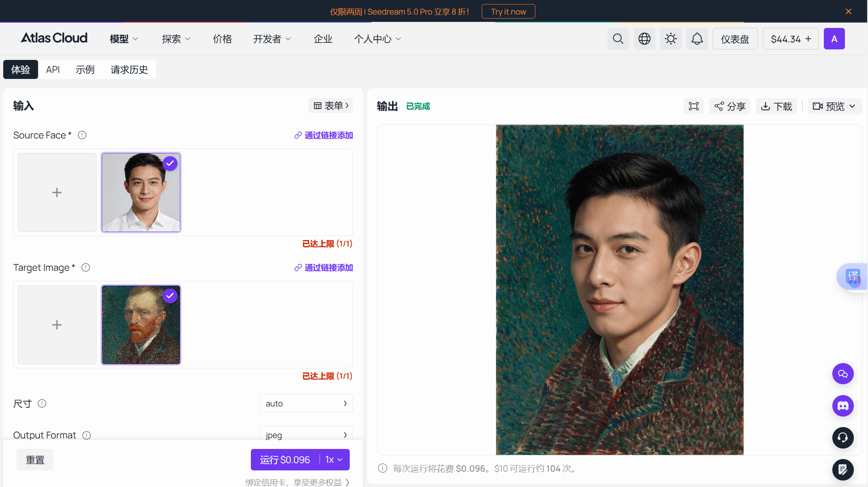Screen dimensions: 868x487
Task: Open the Discord community icon
Action: coord(843,406)
